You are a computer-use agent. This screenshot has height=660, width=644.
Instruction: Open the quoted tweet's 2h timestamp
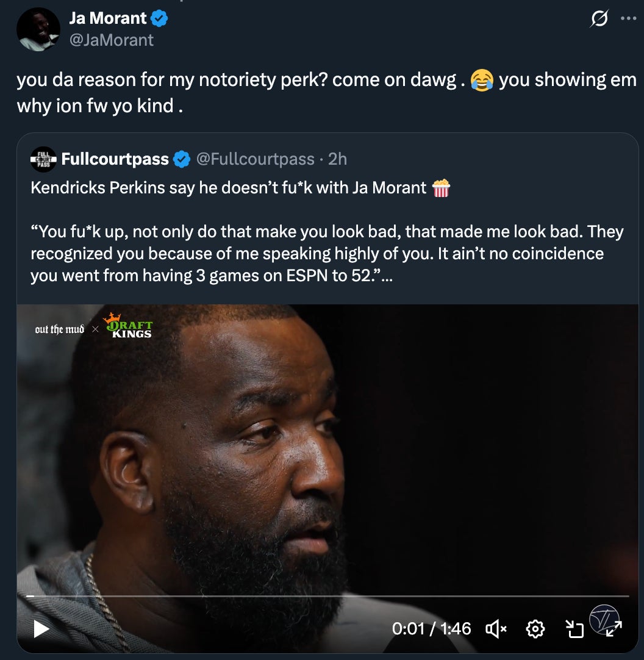click(x=337, y=160)
